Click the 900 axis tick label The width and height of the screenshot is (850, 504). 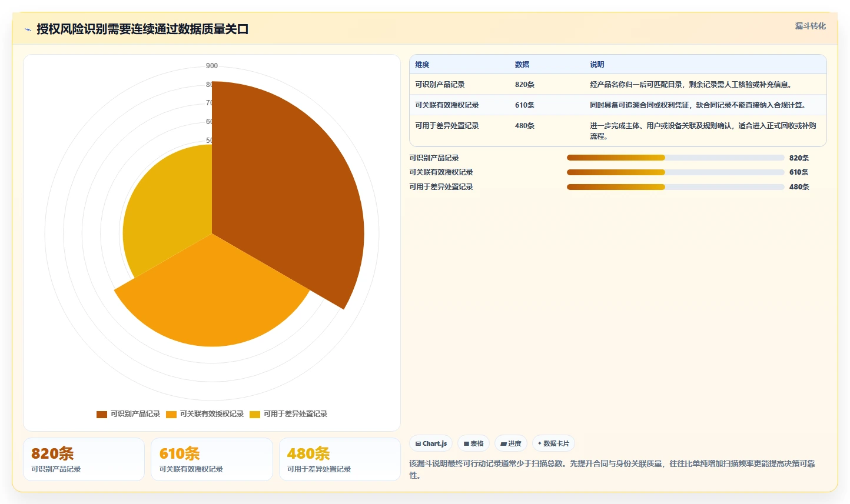click(212, 66)
